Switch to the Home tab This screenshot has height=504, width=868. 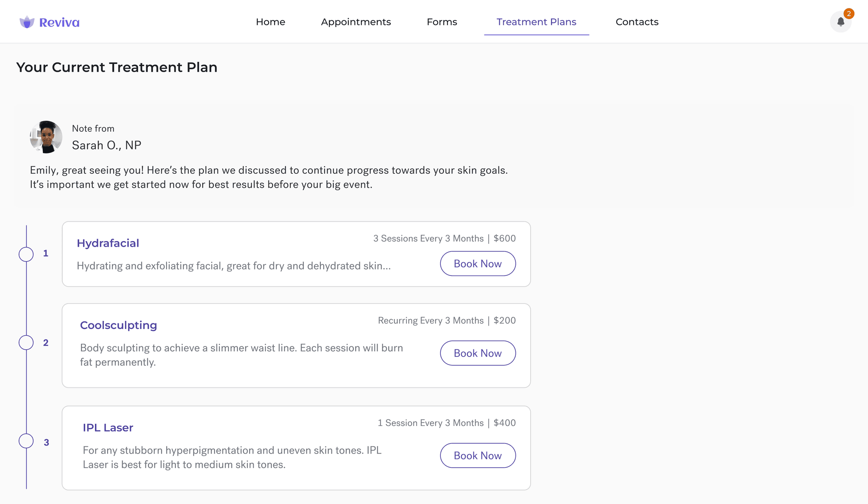tap(270, 22)
